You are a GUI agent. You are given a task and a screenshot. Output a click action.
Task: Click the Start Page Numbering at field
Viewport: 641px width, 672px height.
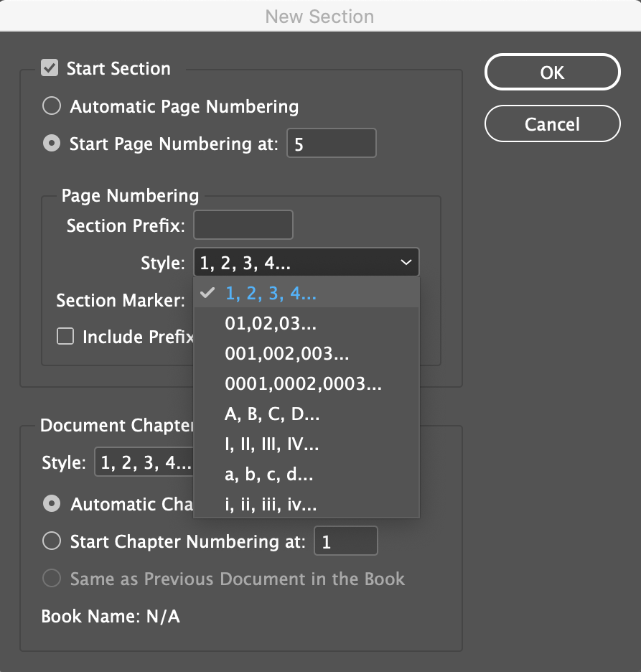pyautogui.click(x=331, y=143)
